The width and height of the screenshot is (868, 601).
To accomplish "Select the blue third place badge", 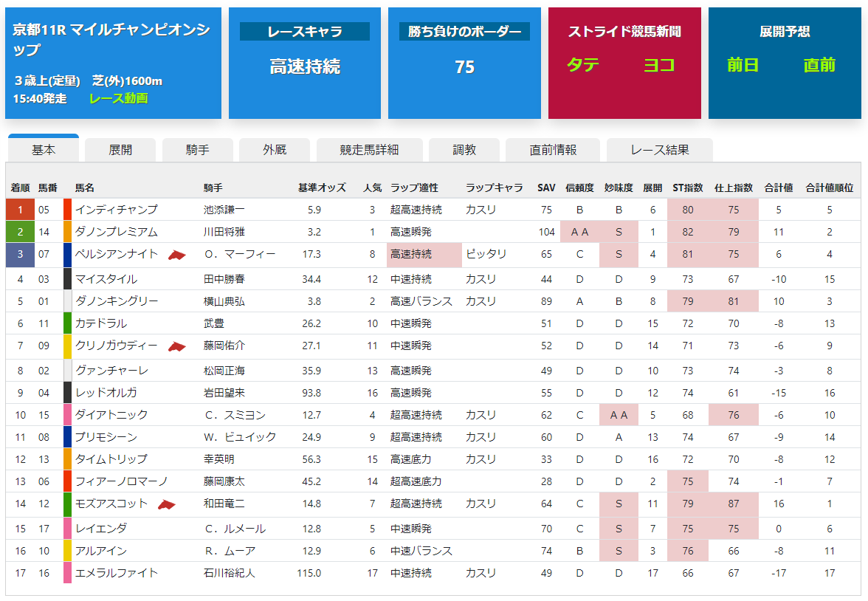I will (x=20, y=255).
